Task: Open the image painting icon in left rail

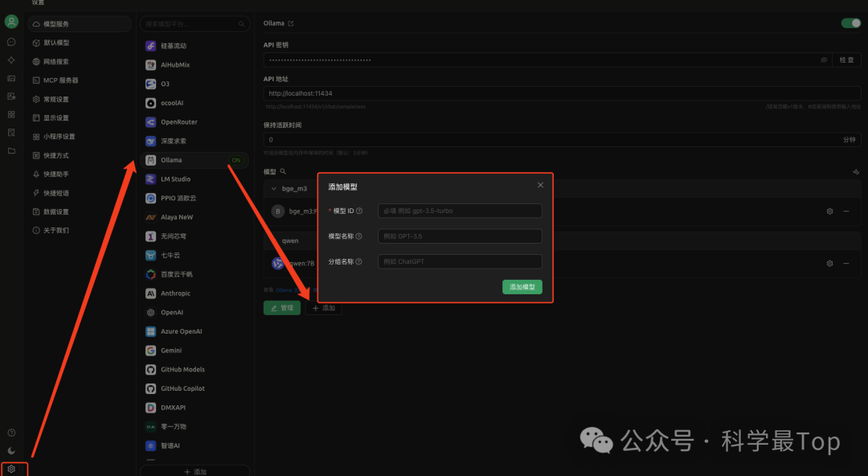Action: click(x=11, y=78)
